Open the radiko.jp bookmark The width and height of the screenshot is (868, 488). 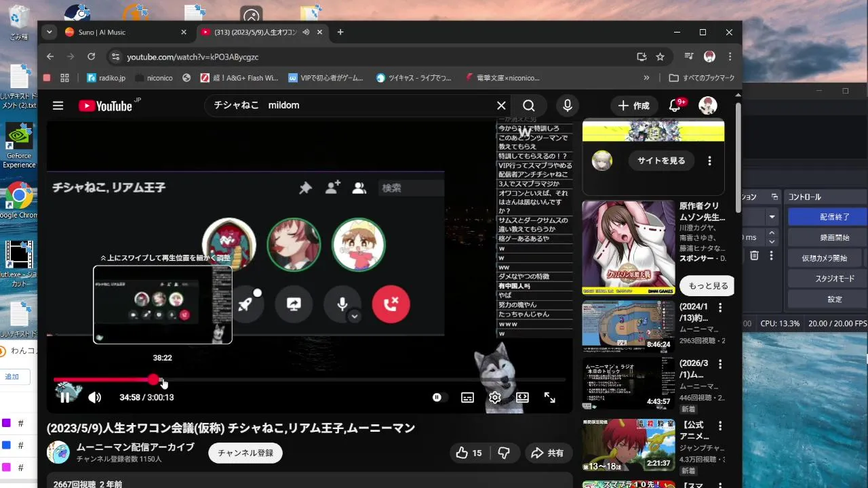[x=106, y=78]
